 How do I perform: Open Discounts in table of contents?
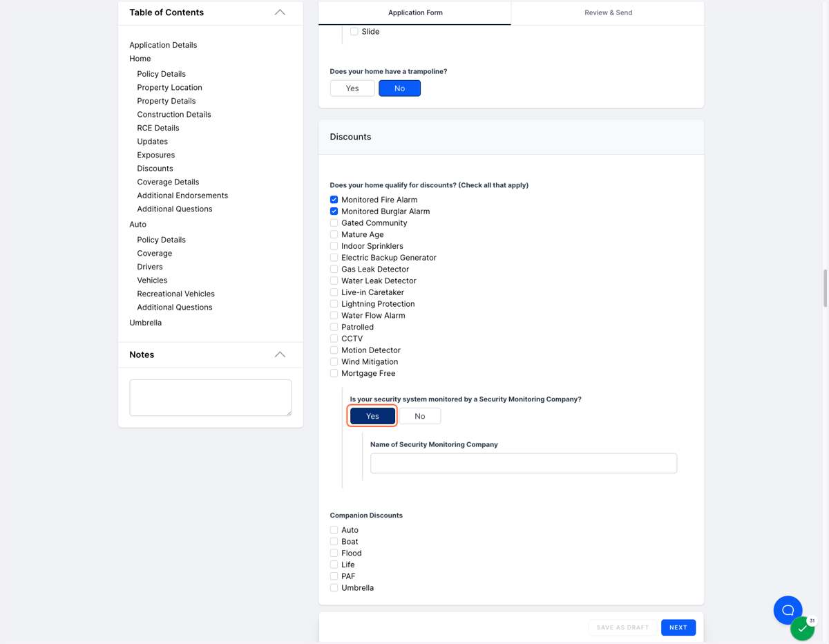coord(155,169)
